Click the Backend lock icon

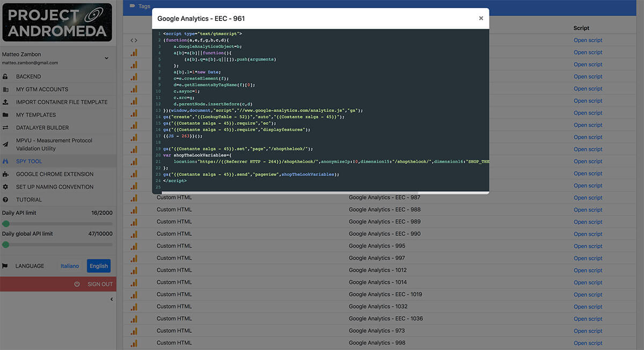(x=5, y=77)
